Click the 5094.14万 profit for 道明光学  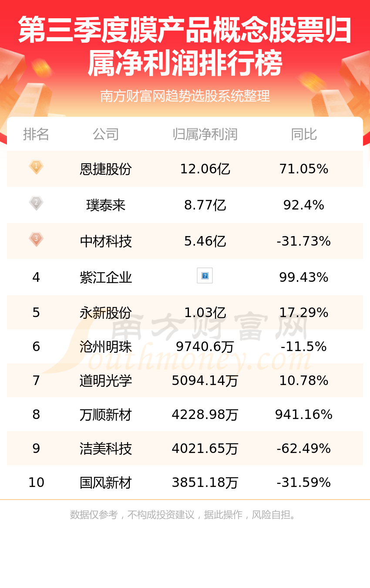[x=205, y=381]
